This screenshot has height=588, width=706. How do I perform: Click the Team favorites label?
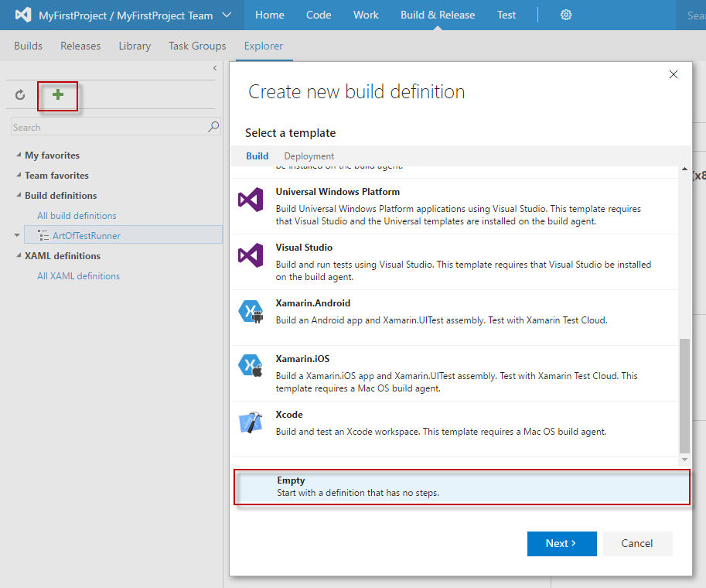click(56, 176)
